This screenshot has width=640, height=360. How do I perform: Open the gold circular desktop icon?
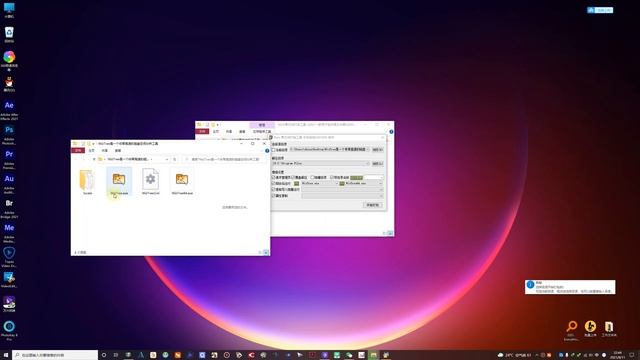coord(590,328)
